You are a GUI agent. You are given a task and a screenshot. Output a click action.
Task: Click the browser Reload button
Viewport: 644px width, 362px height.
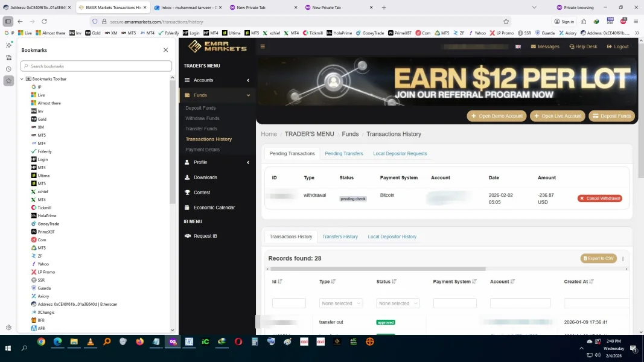(x=44, y=22)
